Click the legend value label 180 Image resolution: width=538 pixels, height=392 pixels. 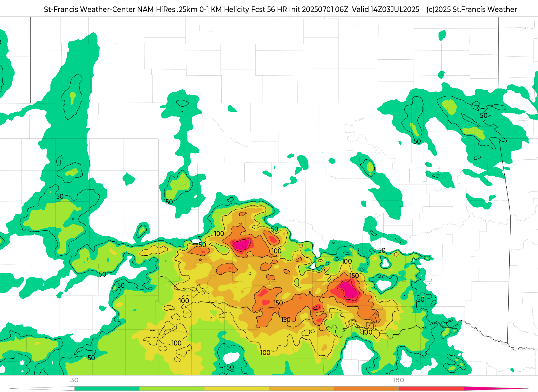click(398, 380)
